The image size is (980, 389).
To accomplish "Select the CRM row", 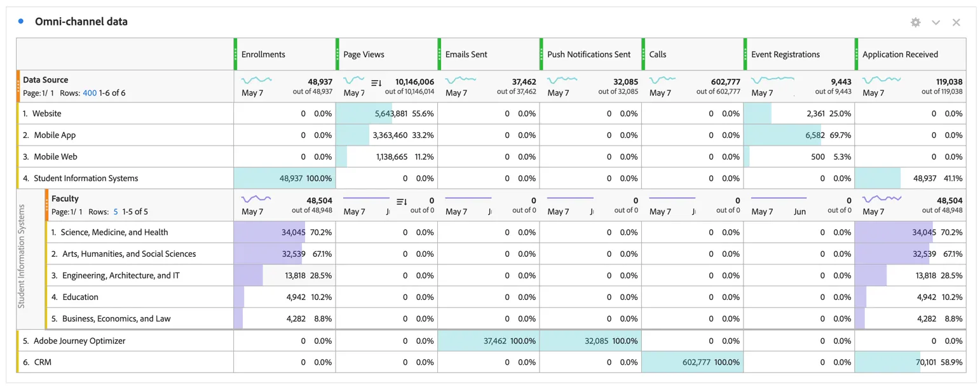I will pyautogui.click(x=125, y=362).
